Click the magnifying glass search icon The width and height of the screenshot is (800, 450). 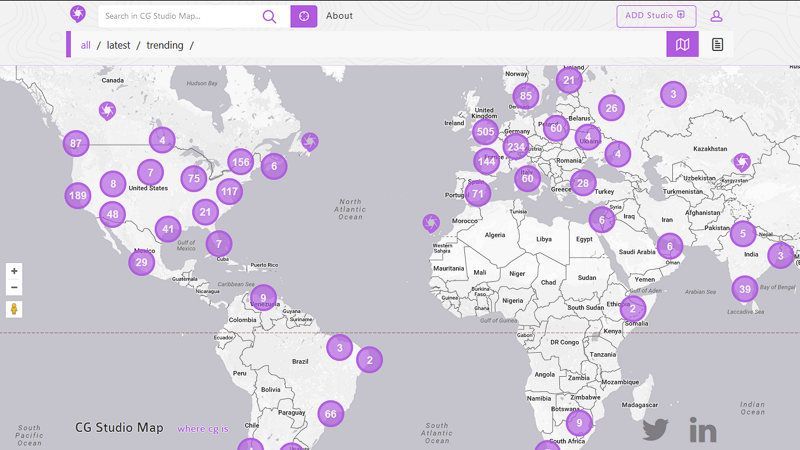click(269, 16)
